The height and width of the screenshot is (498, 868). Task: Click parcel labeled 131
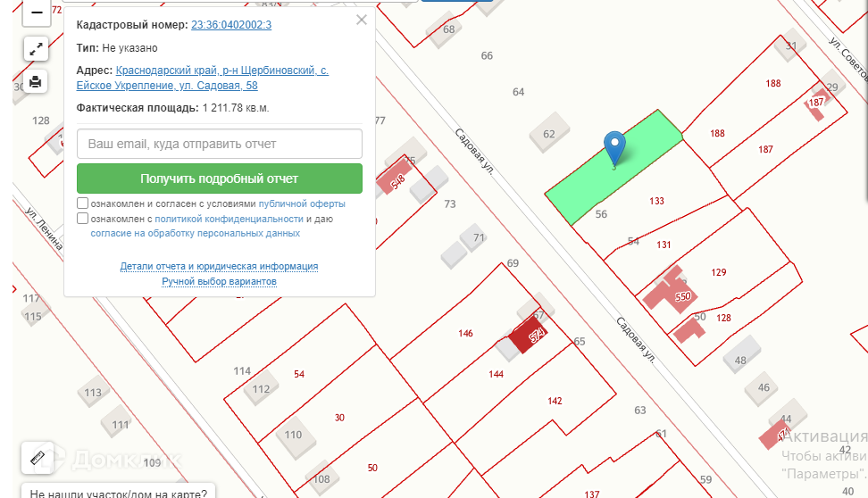(664, 245)
